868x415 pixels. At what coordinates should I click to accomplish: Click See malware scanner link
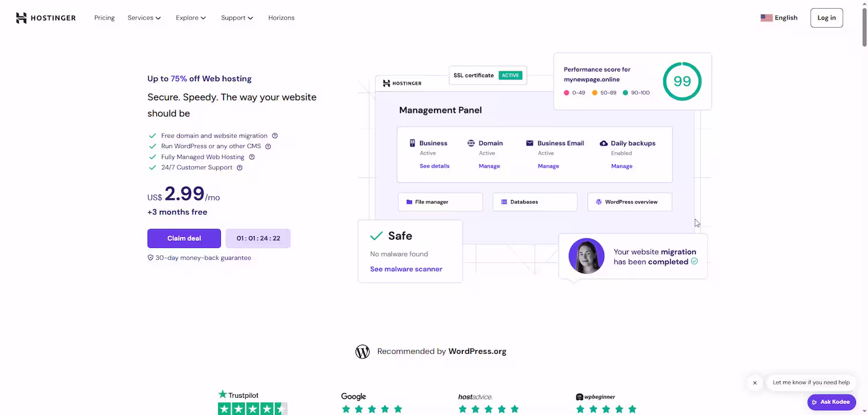click(x=406, y=269)
